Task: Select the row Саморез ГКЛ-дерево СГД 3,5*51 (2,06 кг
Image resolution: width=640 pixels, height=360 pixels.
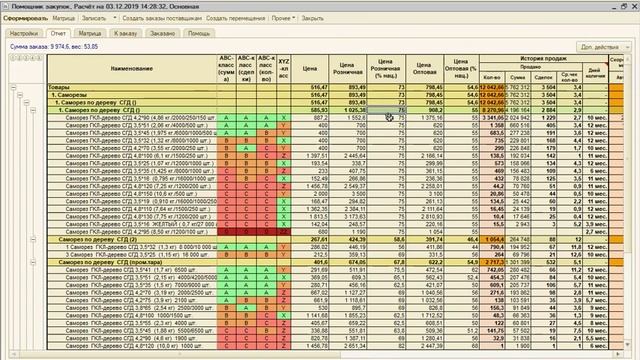Action: (336, 125)
